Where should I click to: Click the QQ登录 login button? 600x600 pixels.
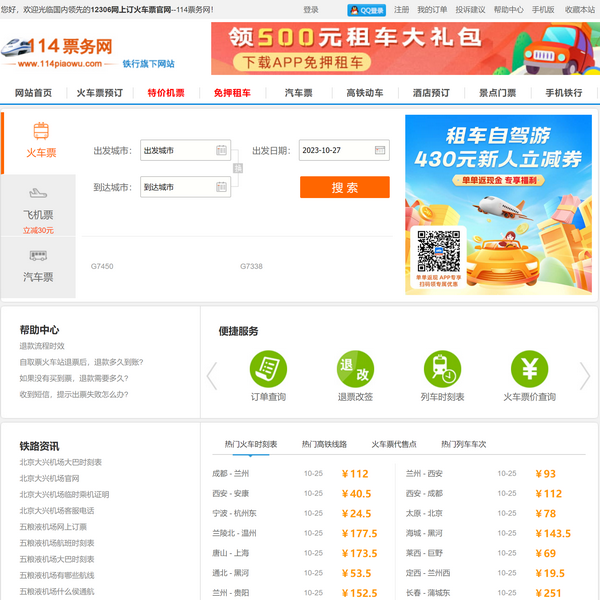(366, 10)
